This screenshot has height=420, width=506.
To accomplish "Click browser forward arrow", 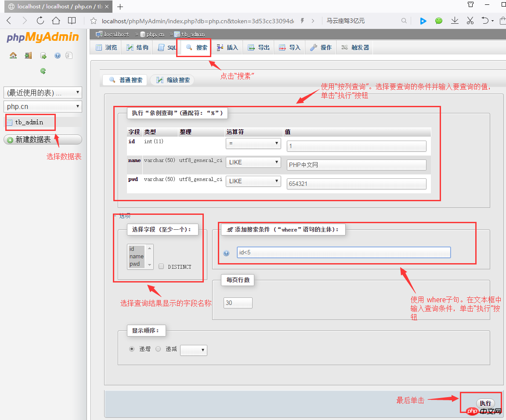I will [25, 21].
